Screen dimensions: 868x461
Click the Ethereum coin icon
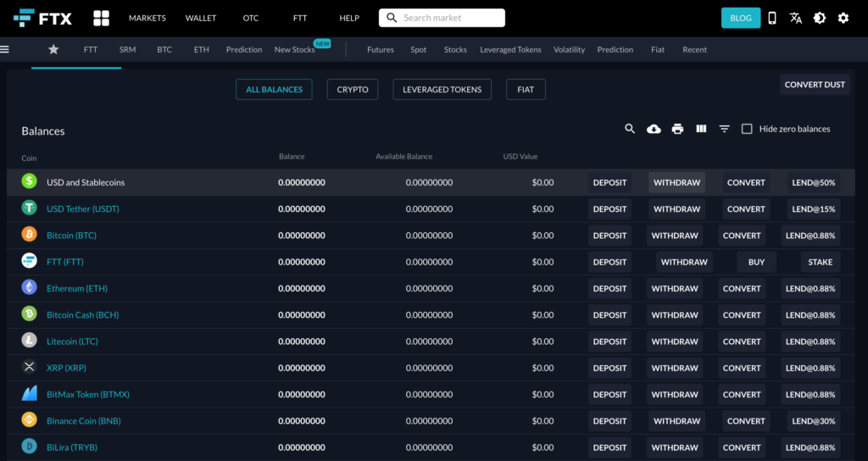pos(29,287)
